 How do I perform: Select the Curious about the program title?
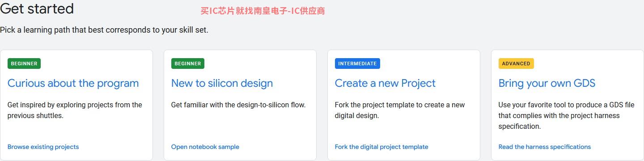click(x=73, y=83)
